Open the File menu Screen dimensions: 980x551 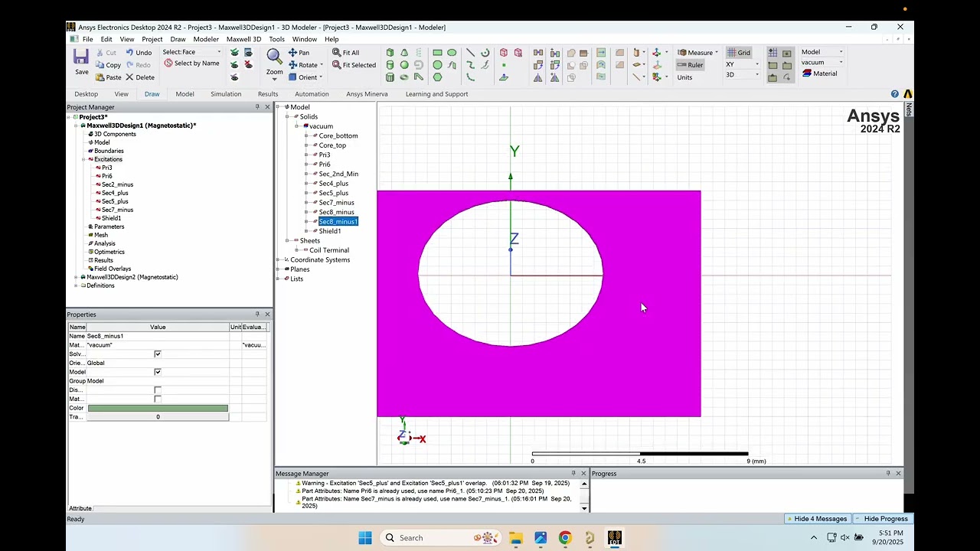tap(88, 39)
